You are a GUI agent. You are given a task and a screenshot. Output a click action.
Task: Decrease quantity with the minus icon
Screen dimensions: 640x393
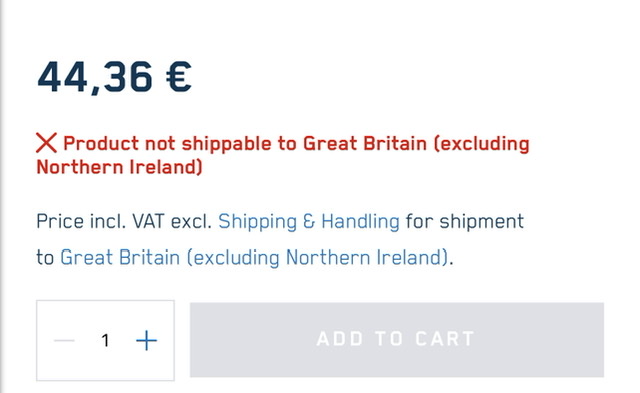pos(64,340)
